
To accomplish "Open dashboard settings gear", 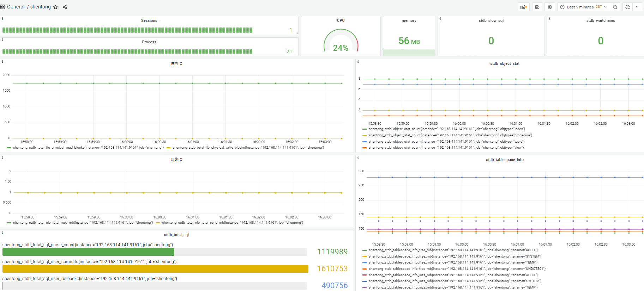I will click(550, 7).
